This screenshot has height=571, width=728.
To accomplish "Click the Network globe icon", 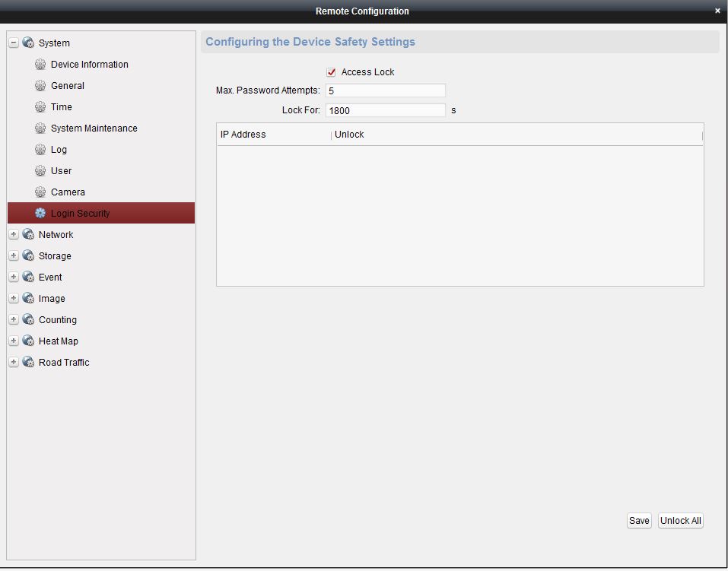I will click(28, 235).
